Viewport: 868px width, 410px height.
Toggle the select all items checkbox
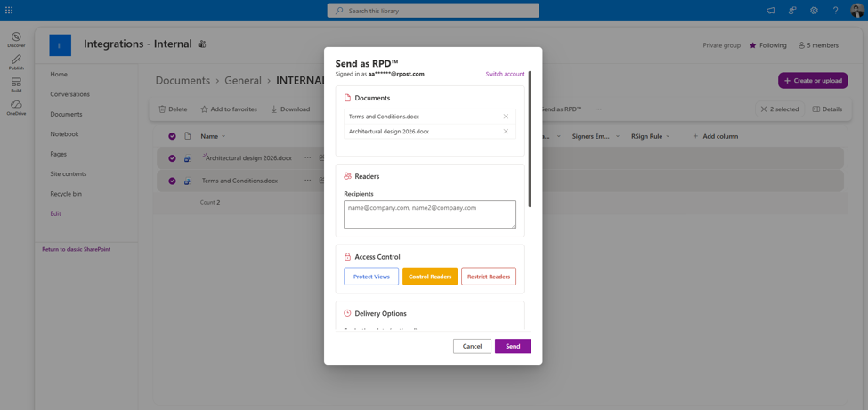tap(172, 136)
